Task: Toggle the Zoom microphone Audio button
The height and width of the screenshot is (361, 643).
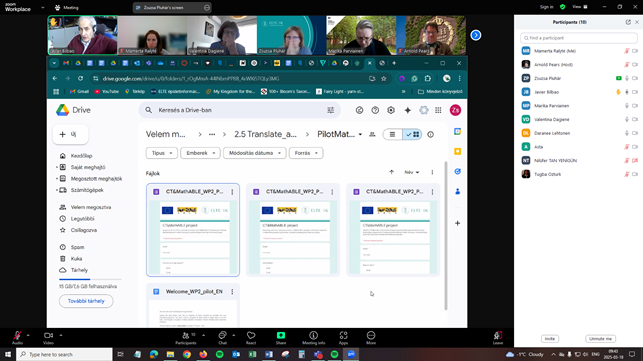Action: (17, 338)
